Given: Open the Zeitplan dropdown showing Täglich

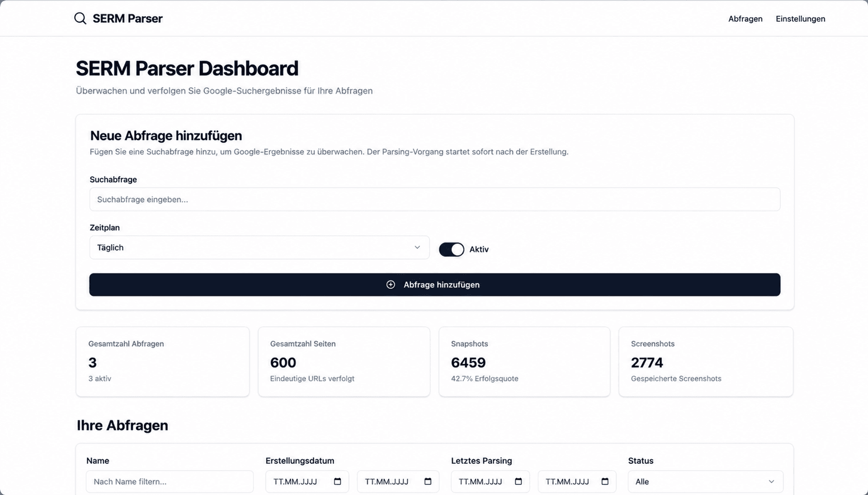Looking at the screenshot, I should [x=259, y=247].
